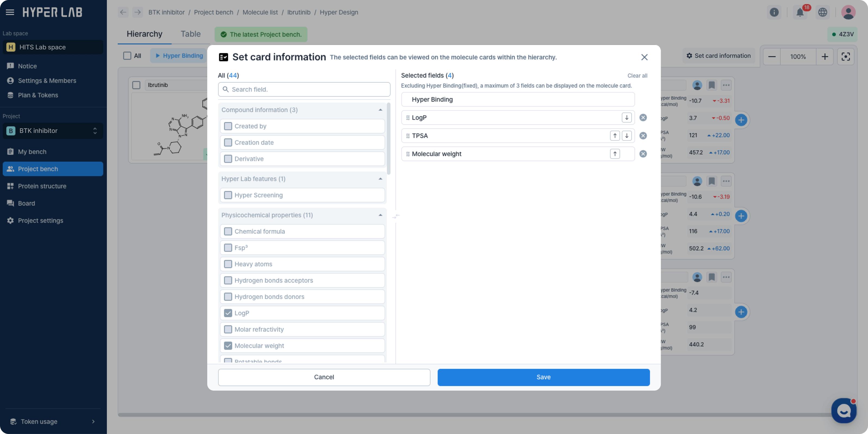Click the fit-to-screen icon
Screen dimensions: 868x434
(845, 57)
